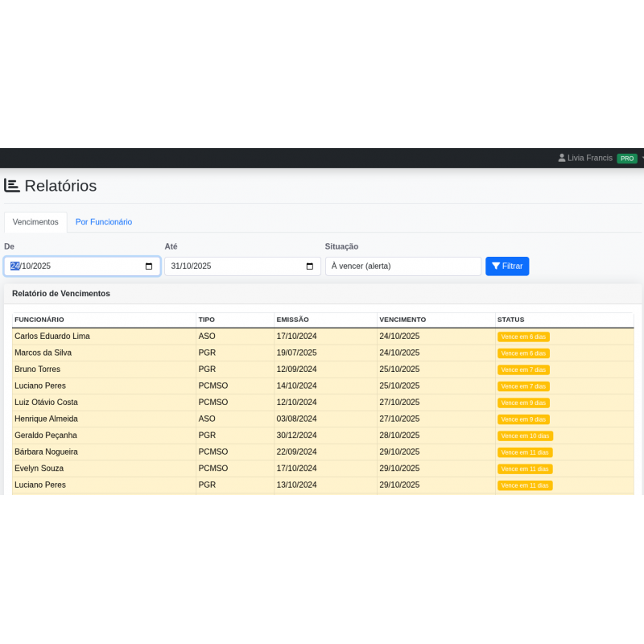The width and height of the screenshot is (644, 644).
Task: Click the Funcionário column header
Action: [x=39, y=320]
